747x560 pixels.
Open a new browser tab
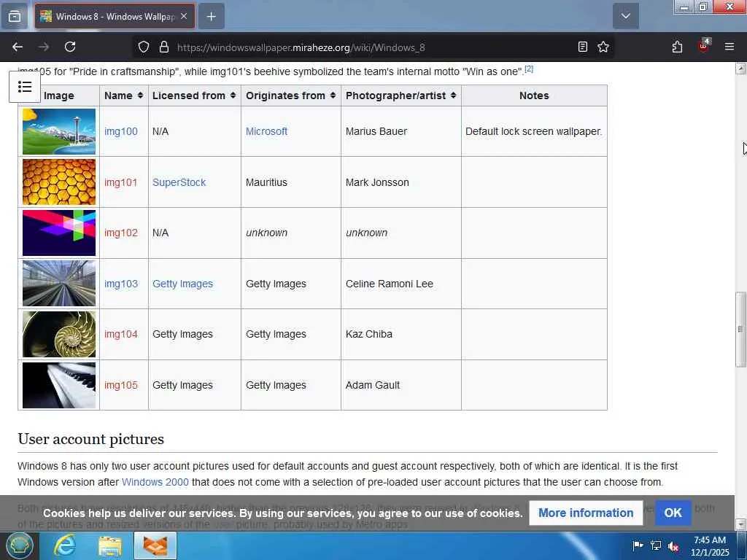pyautogui.click(x=212, y=17)
